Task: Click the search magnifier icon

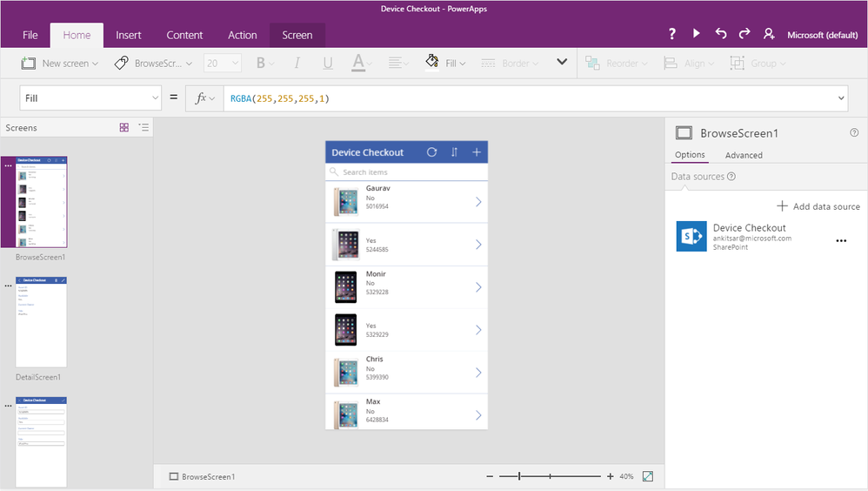Action: (x=334, y=172)
